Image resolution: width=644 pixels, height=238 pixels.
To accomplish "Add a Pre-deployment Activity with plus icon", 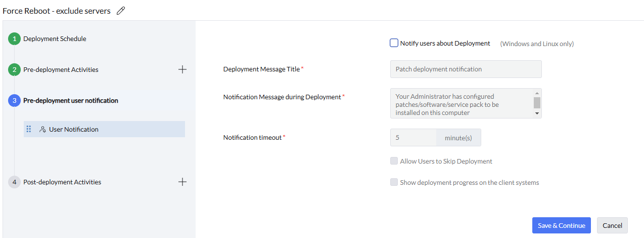I will pyautogui.click(x=182, y=69).
